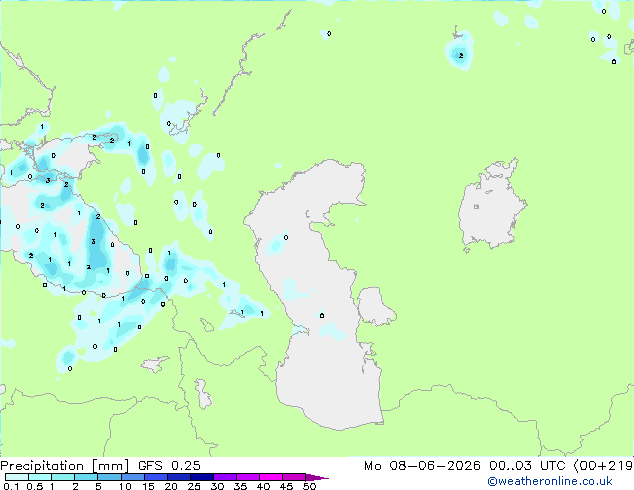
Task: Click the '[mm]' unit label
Action: [x=110, y=466]
